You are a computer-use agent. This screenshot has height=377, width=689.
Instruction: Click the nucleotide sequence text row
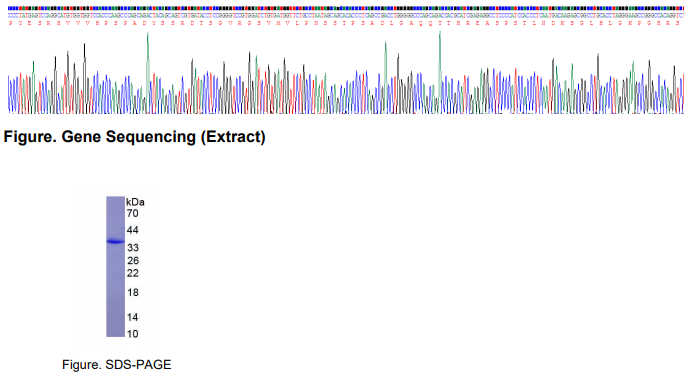tap(346, 15)
